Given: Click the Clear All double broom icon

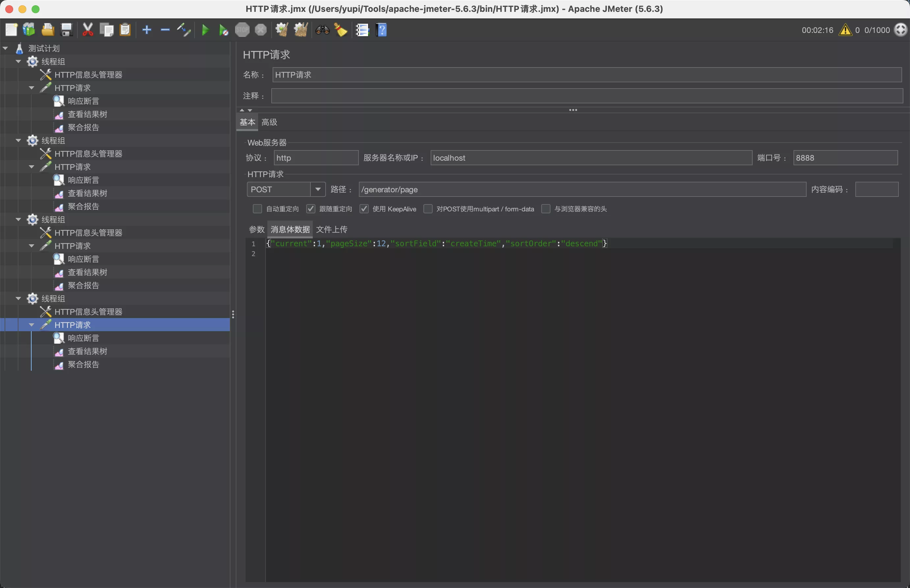Looking at the screenshot, I should pos(301,30).
